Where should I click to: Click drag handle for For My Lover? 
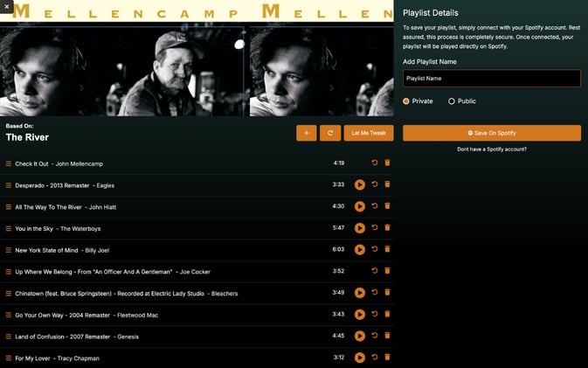pyautogui.click(x=8, y=358)
